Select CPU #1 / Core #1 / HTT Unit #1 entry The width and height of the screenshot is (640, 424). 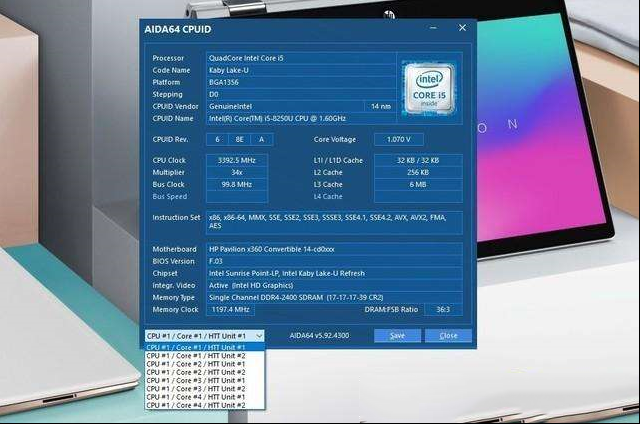tap(205, 347)
